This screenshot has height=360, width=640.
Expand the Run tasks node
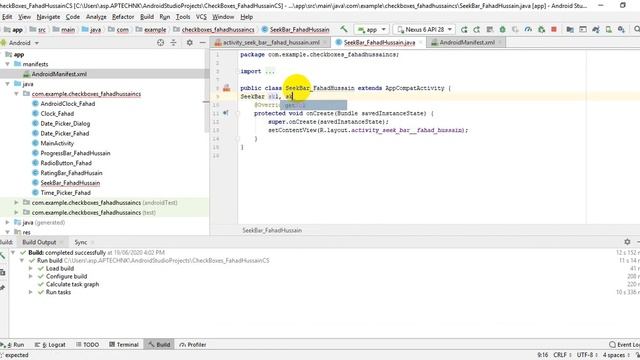pyautogui.click(x=31, y=292)
